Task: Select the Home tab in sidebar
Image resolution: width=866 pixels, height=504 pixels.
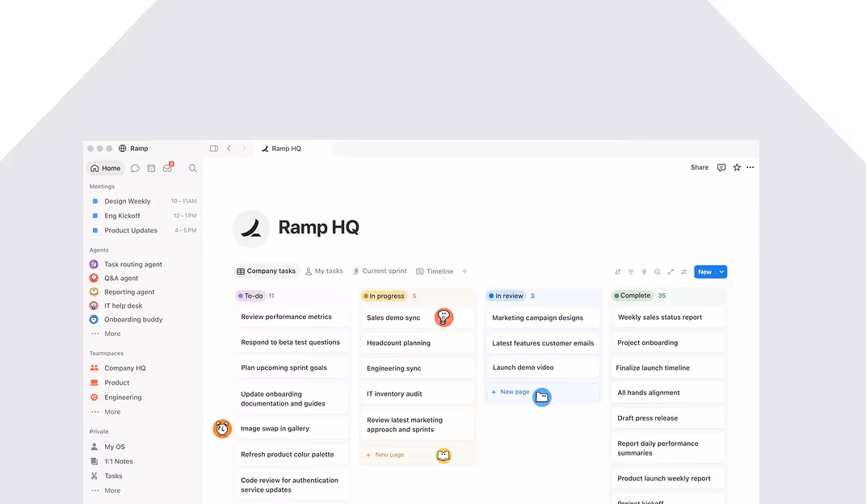Action: pos(106,168)
